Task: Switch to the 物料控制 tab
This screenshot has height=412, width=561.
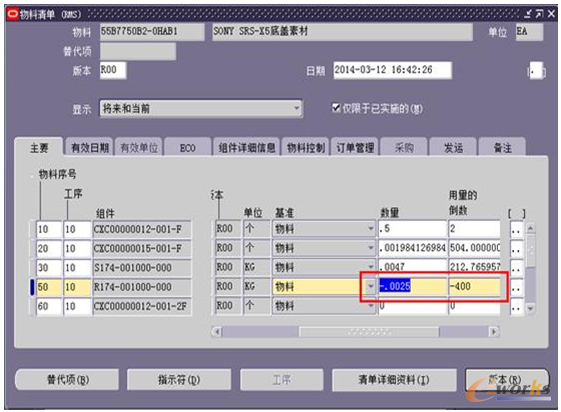Action: click(x=306, y=147)
